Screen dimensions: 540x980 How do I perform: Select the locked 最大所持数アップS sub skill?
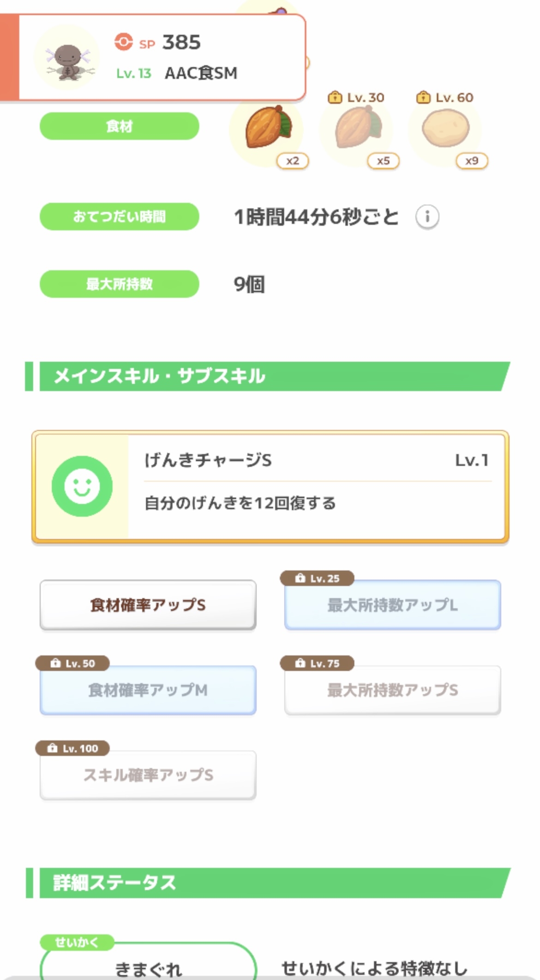click(392, 690)
